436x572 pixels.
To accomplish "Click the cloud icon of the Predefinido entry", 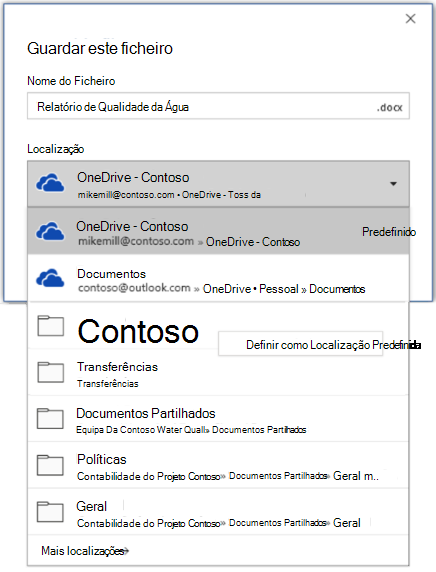I will pos(50,231).
